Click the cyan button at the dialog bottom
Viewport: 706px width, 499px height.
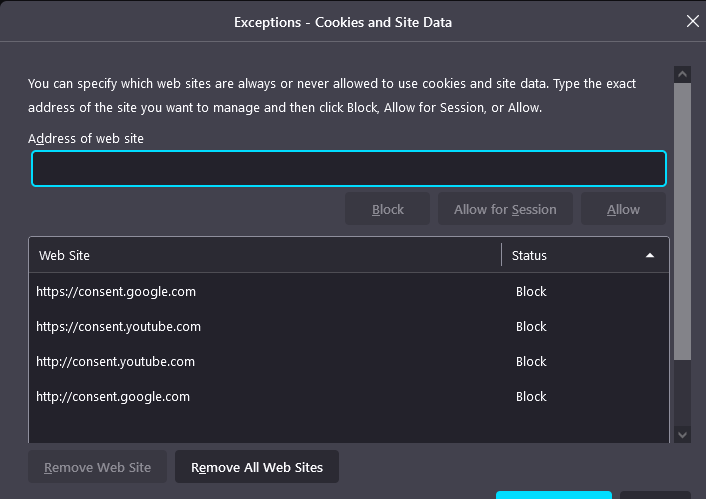click(553, 494)
